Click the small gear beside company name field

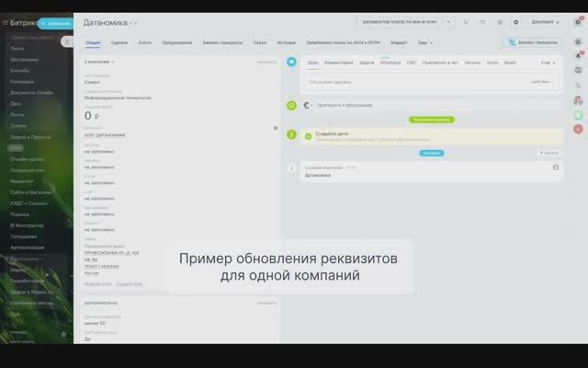pos(276,128)
